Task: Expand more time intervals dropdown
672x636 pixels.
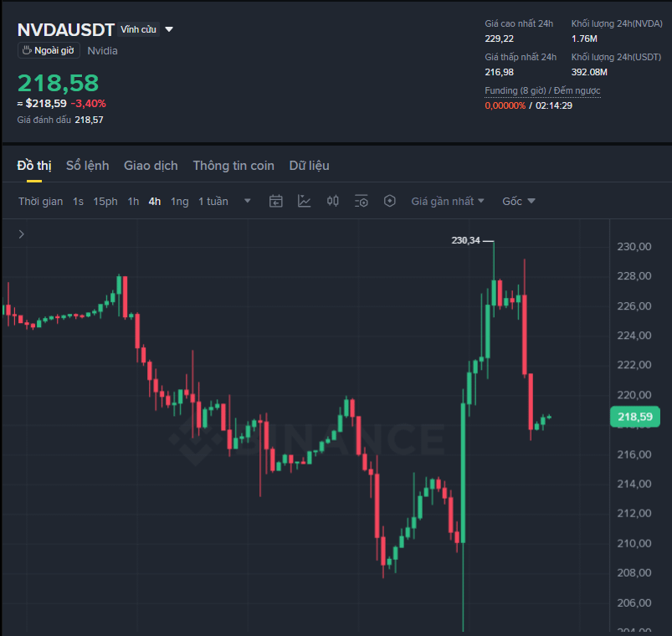Action: pyautogui.click(x=247, y=201)
